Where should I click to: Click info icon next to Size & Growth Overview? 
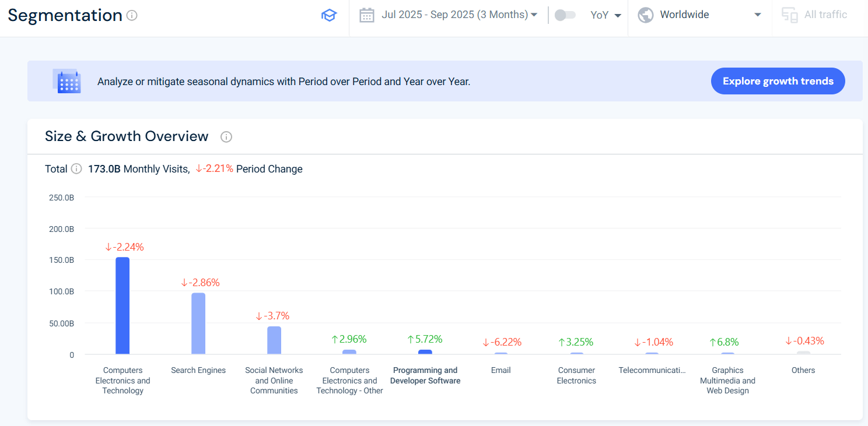click(226, 137)
